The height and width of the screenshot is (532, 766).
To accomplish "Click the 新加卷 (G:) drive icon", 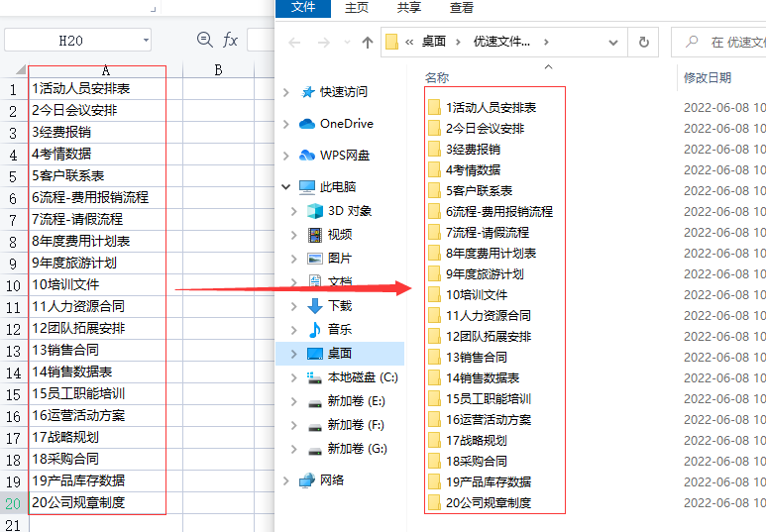I will (x=315, y=450).
